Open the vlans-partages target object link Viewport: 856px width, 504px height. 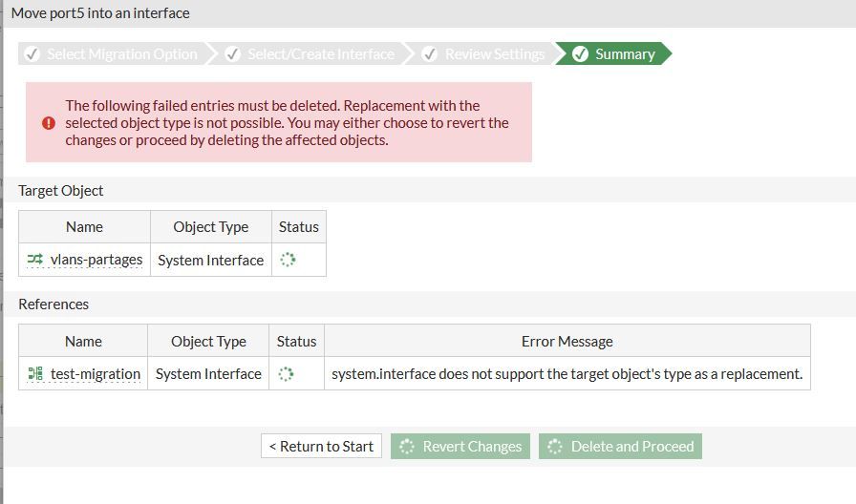[x=96, y=260]
